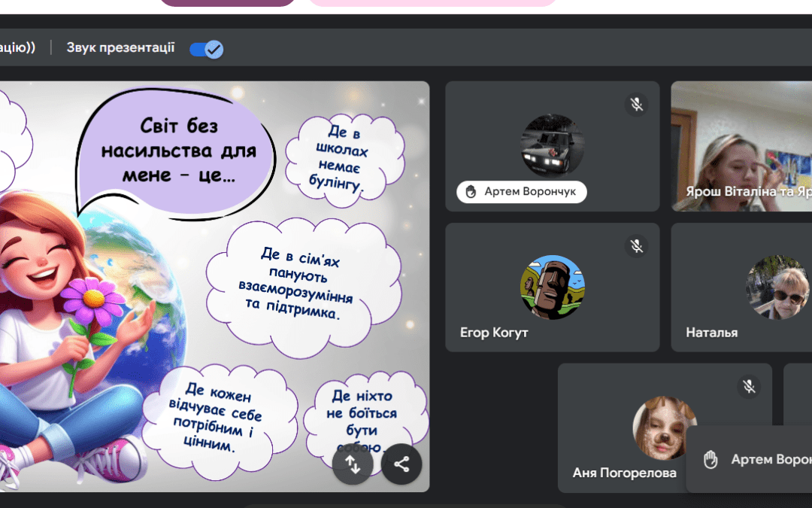Click muted mic icon on Артем Korончук tile
The height and width of the screenshot is (508, 812).
637,105
